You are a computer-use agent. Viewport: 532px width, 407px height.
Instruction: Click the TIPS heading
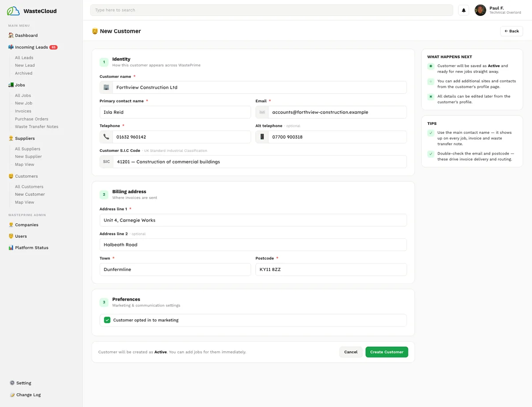click(432, 124)
